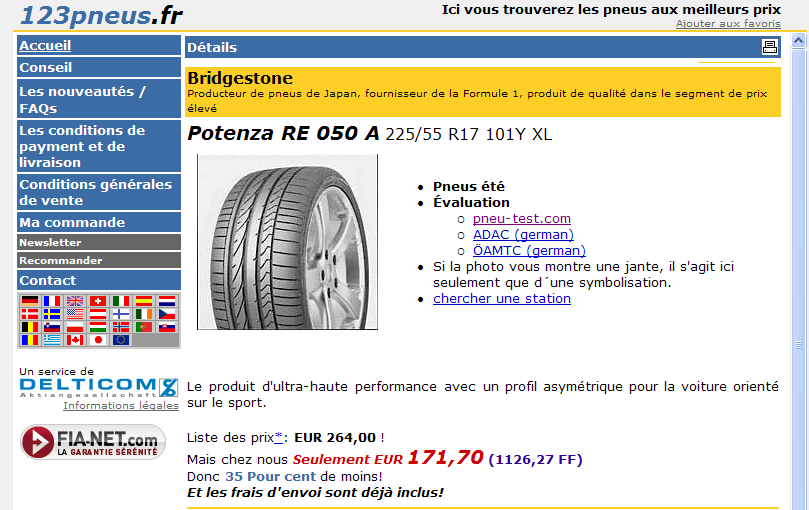Click the chercher une station link

tap(502, 298)
